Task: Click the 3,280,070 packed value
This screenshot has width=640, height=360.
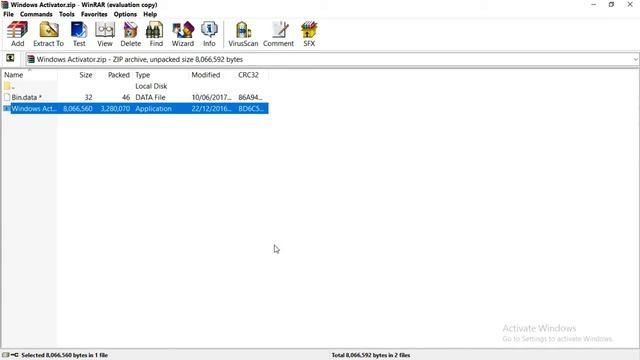Action: pyautogui.click(x=116, y=109)
